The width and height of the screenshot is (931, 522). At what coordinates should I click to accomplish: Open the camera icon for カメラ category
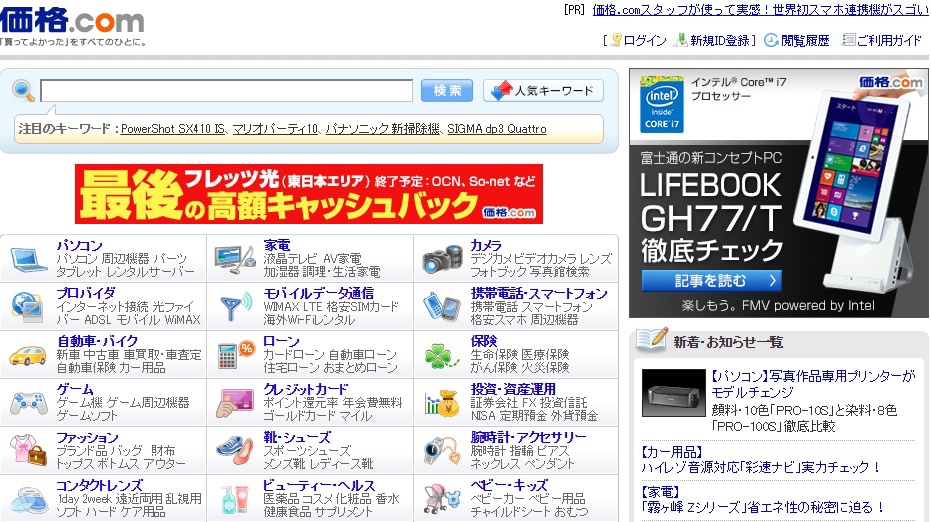point(442,260)
